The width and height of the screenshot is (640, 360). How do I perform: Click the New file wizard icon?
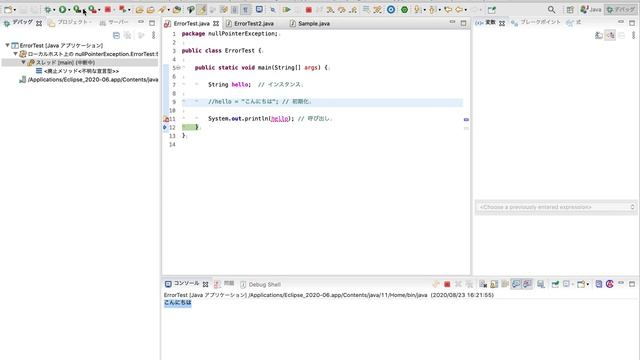tap(7, 9)
